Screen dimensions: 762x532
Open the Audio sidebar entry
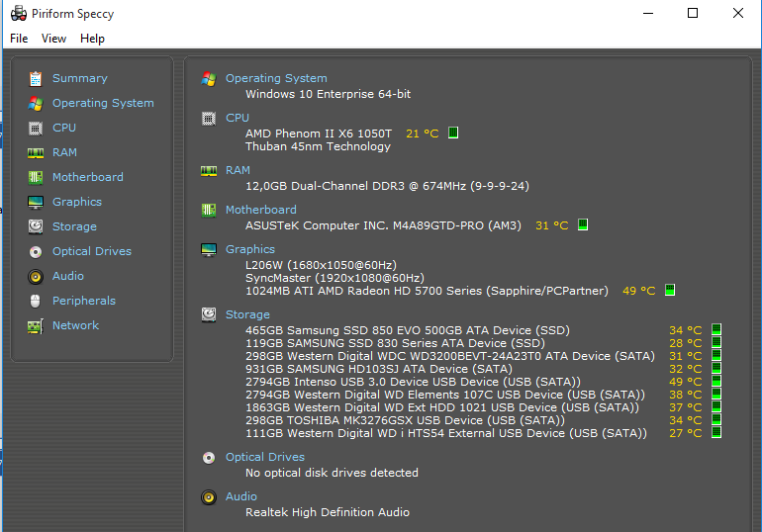[68, 276]
